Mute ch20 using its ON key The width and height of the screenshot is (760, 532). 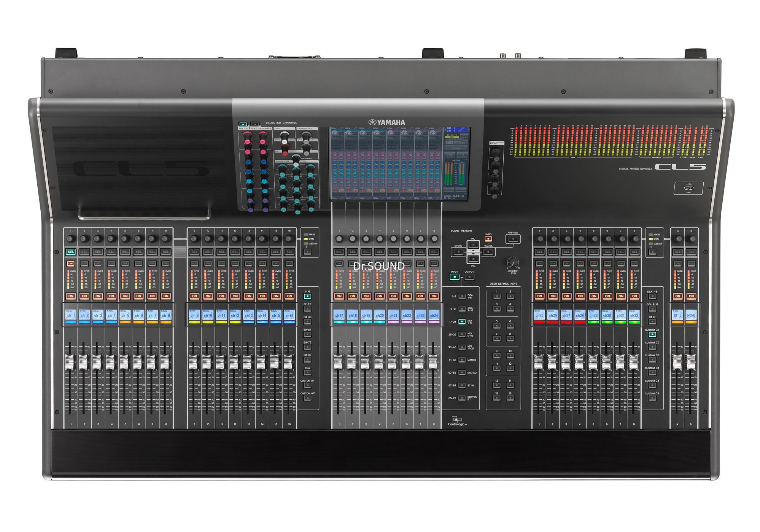click(x=380, y=296)
